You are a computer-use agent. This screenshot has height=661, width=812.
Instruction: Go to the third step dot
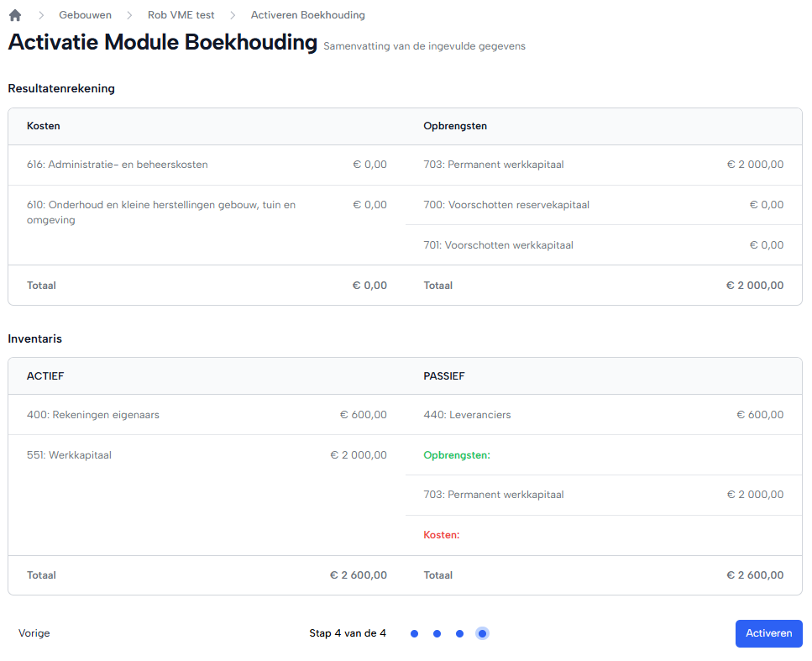click(459, 633)
